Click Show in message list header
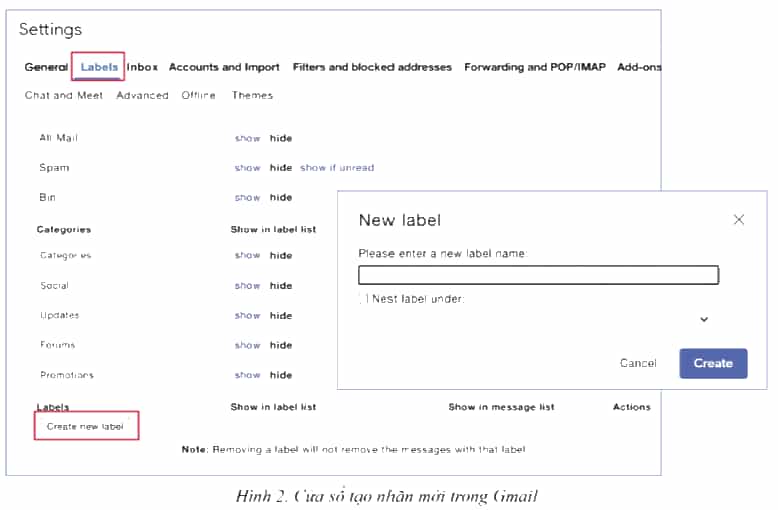This screenshot has width=778, height=510. click(x=501, y=407)
